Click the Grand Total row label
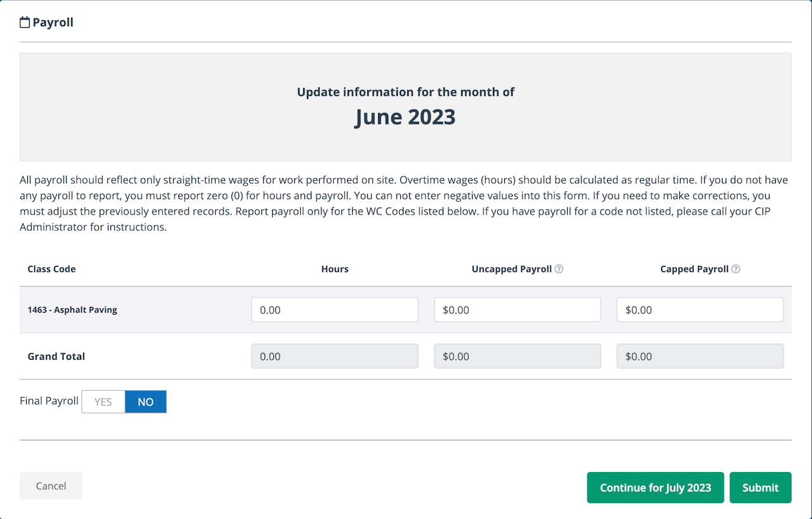 click(56, 357)
